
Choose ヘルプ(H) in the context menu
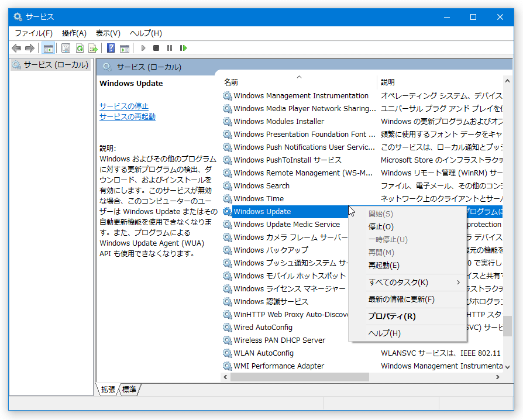407,333
